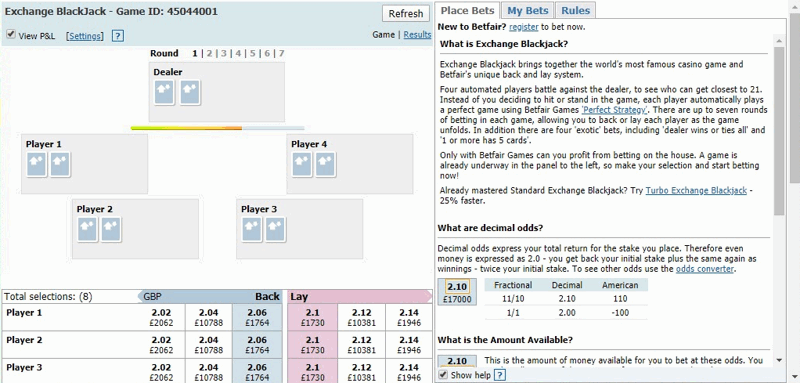Click Player 2's first face-down card
Screen dimensions: 800x383
(x=87, y=229)
